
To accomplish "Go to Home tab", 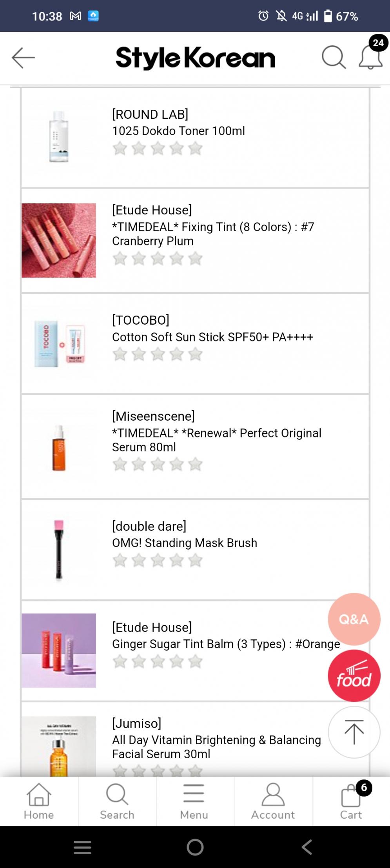I will tap(39, 801).
